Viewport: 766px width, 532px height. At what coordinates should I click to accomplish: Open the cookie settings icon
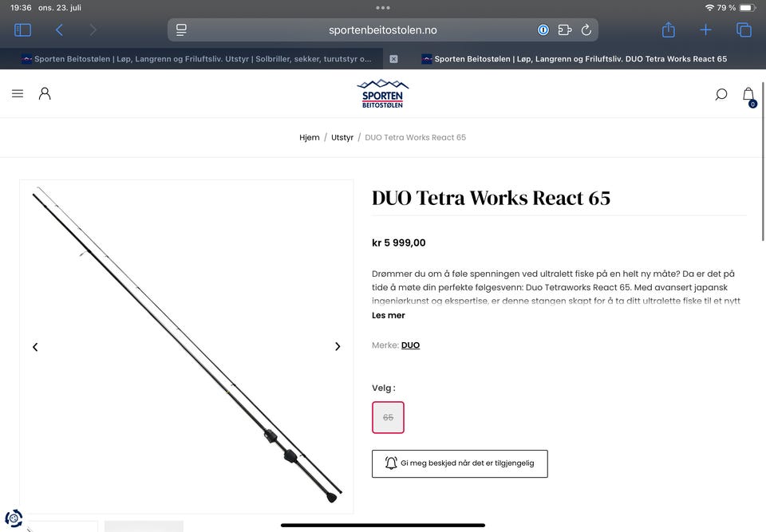(x=14, y=518)
